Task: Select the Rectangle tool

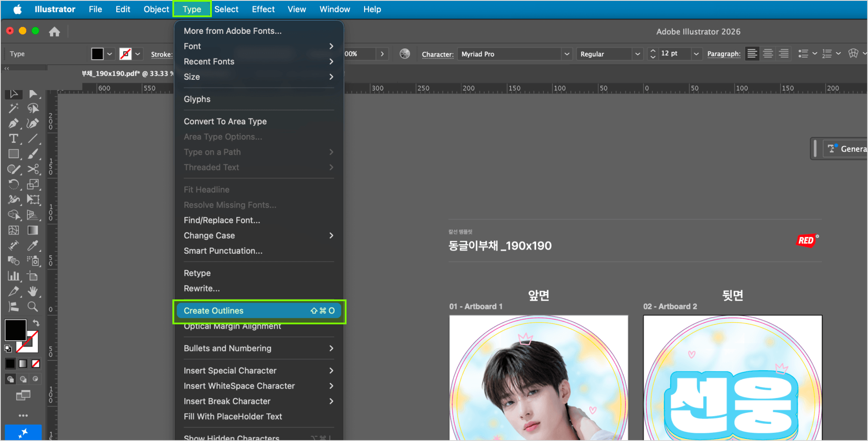Action: tap(13, 154)
